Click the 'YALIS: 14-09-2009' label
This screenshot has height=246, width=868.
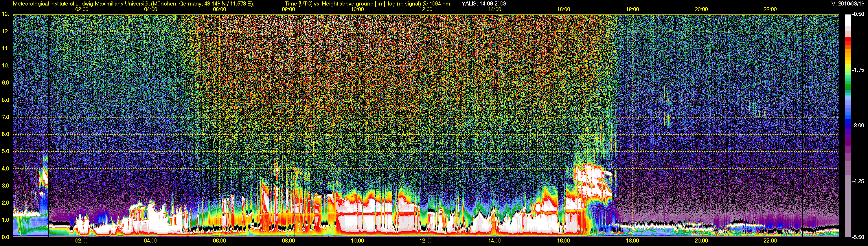484,4
